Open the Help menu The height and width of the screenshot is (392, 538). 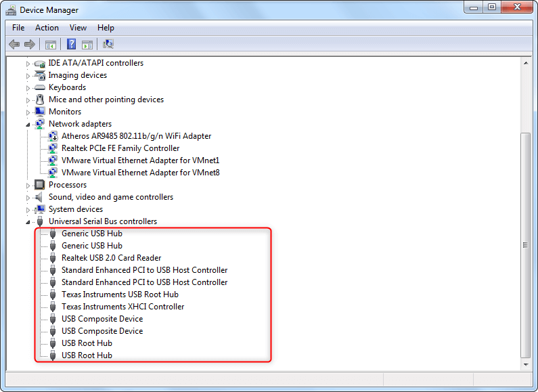(x=106, y=28)
